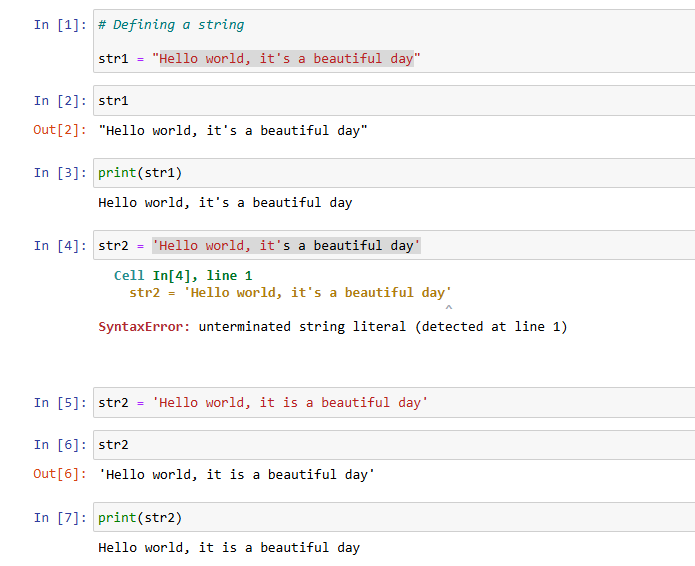Click the In [7] prompt label
The width and height of the screenshot is (695, 566).
pyautogui.click(x=60, y=518)
